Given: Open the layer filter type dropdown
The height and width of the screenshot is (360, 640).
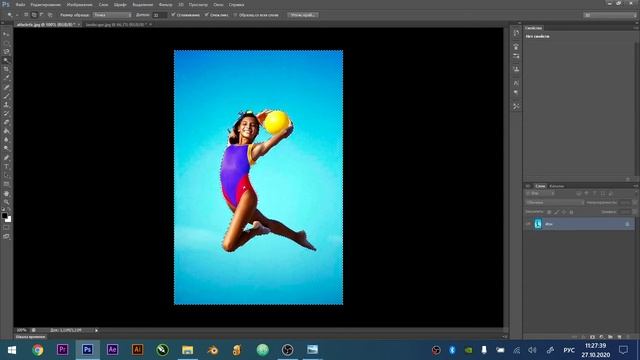Looking at the screenshot, I should 540,193.
